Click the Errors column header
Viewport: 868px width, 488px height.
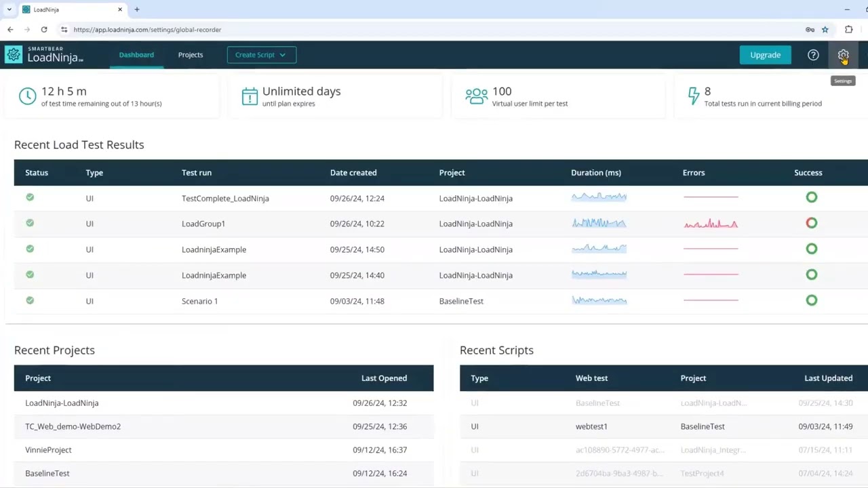pos(694,173)
